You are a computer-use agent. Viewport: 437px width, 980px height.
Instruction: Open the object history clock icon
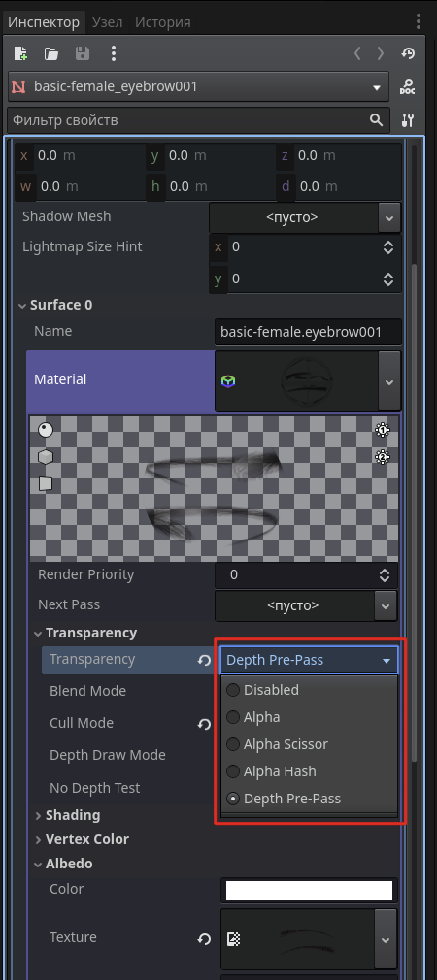[x=408, y=53]
